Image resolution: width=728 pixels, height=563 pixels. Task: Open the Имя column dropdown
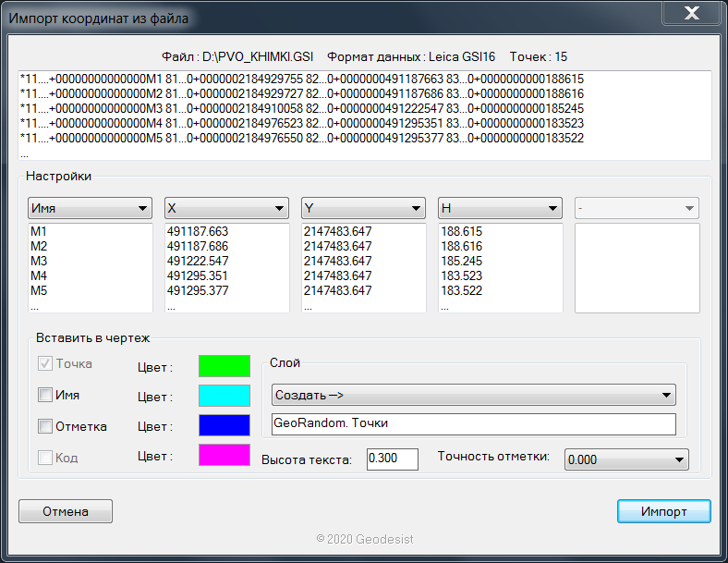(x=90, y=208)
